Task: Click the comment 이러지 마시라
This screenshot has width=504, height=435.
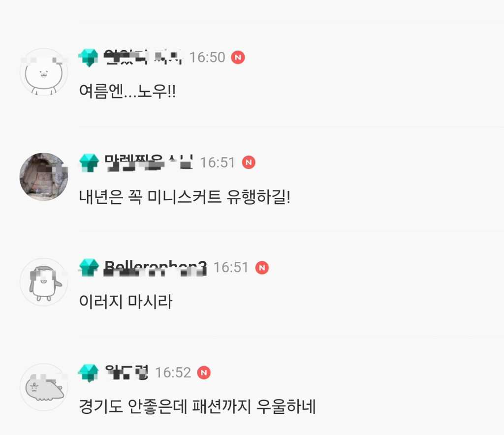Action: point(126,301)
